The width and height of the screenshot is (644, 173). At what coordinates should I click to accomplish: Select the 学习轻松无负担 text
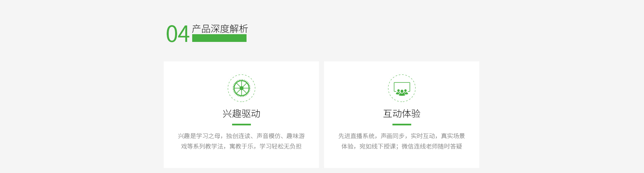281,146
